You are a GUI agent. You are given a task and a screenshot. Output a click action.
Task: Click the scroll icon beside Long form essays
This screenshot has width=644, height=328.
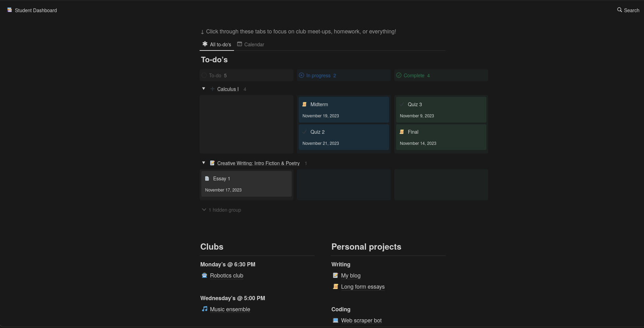coord(336,286)
